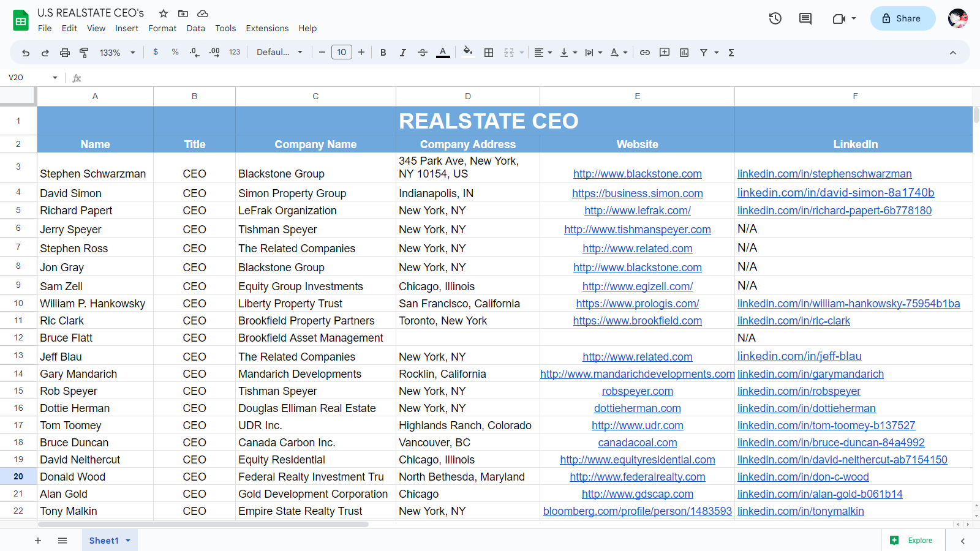The height and width of the screenshot is (551, 980).
Task: Open the Data menu
Action: click(x=196, y=28)
